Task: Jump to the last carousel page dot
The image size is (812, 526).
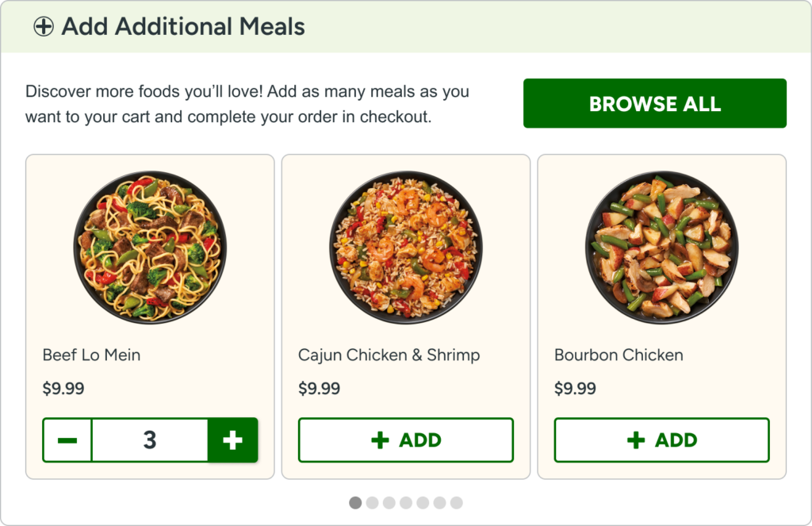Action: point(456,503)
